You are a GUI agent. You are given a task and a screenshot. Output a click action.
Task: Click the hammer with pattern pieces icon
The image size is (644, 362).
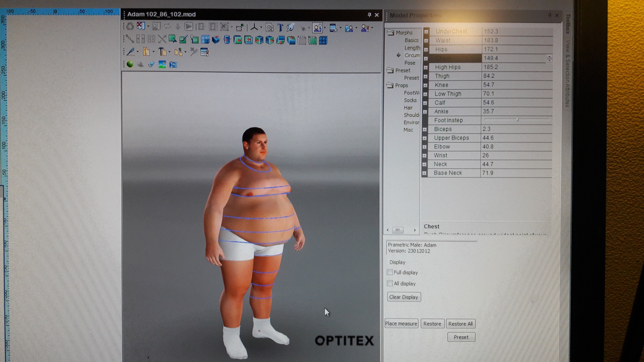(163, 52)
